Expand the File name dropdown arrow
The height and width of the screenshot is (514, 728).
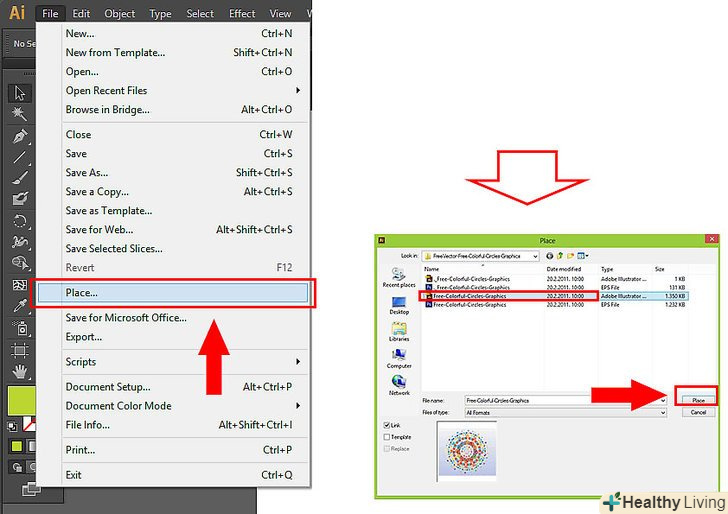663,400
